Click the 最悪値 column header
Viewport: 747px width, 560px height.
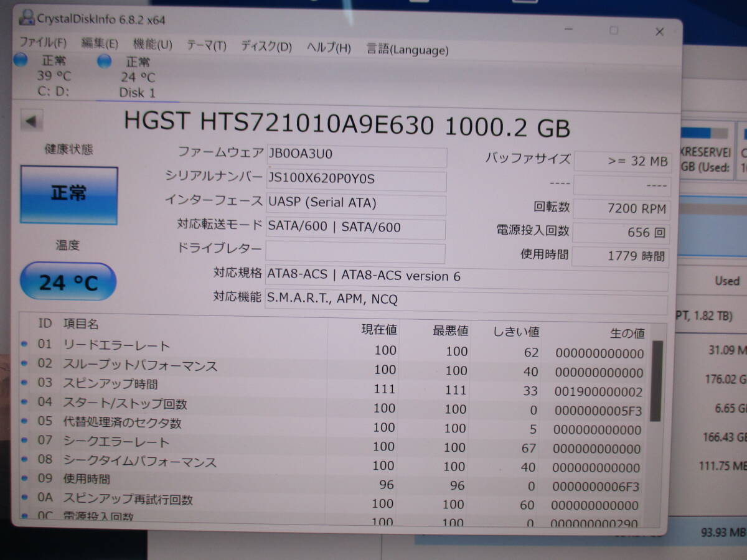tap(451, 331)
